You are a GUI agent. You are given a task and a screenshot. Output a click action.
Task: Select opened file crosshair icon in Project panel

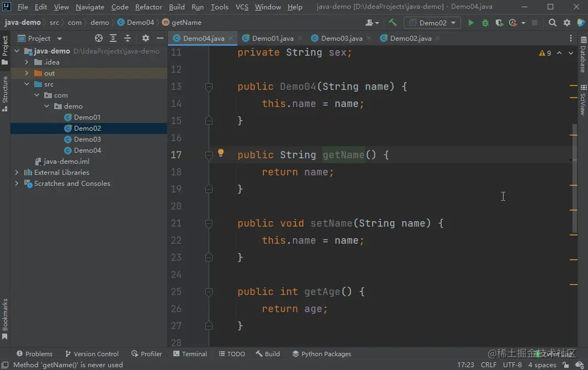pyautogui.click(x=99, y=38)
